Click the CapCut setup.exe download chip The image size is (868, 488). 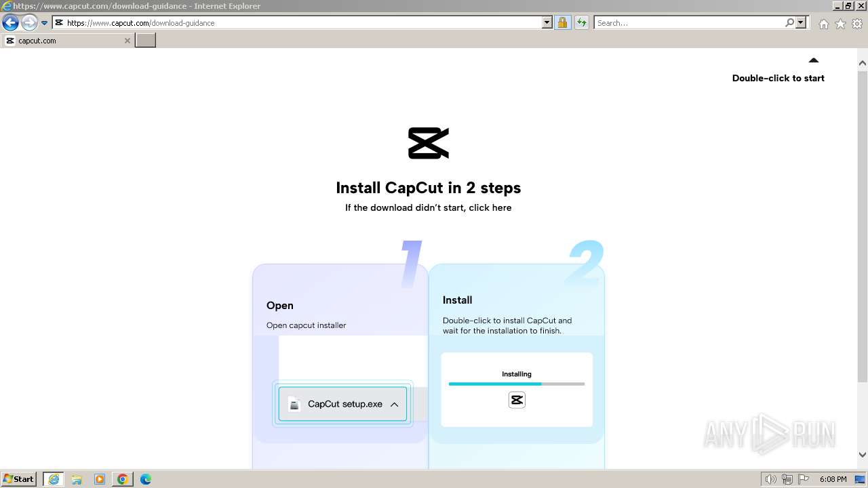(342, 404)
